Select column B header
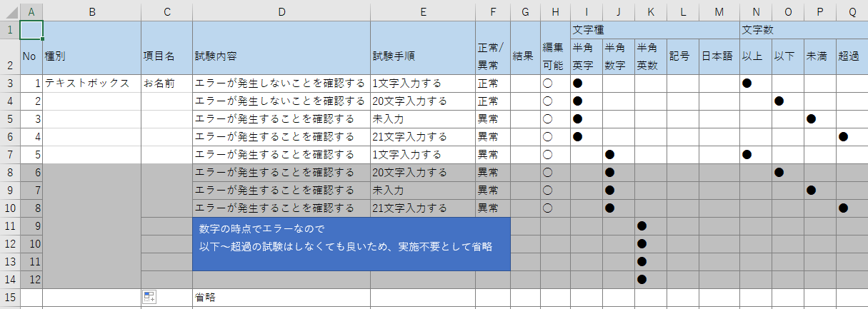The width and height of the screenshot is (868, 309). click(92, 12)
